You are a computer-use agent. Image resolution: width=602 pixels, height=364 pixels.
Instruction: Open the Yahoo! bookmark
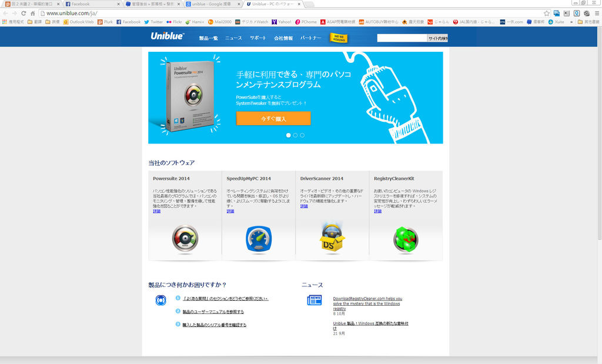[282, 22]
